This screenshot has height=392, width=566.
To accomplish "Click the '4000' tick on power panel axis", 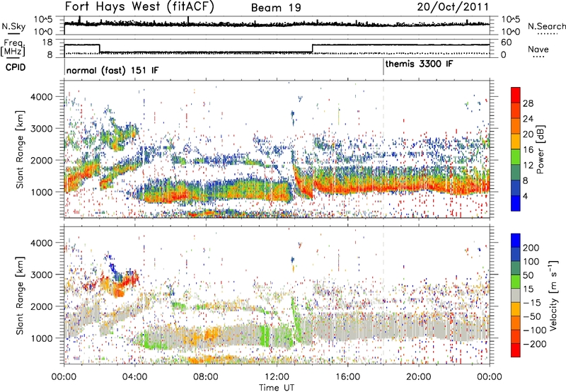I will [x=42, y=97].
